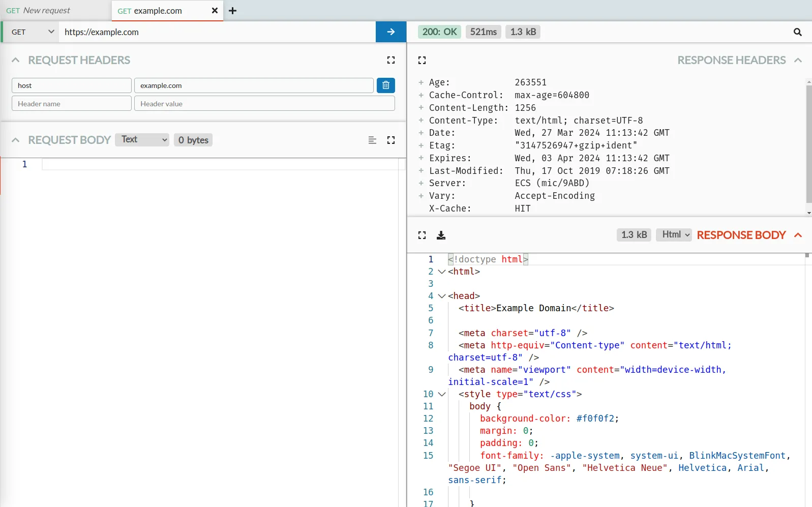The height and width of the screenshot is (507, 812).
Task: Click the X-Cache header name
Action: (450, 208)
